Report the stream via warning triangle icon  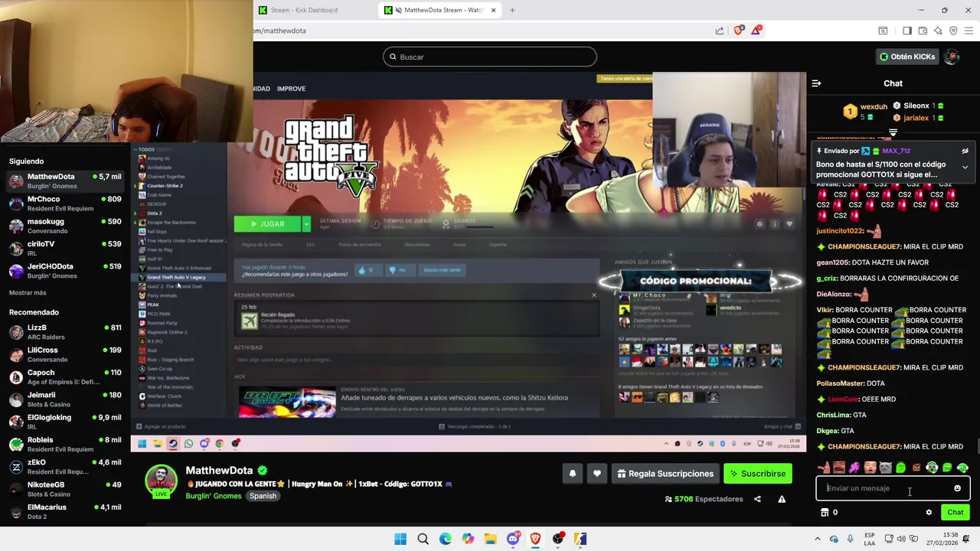[782, 499]
